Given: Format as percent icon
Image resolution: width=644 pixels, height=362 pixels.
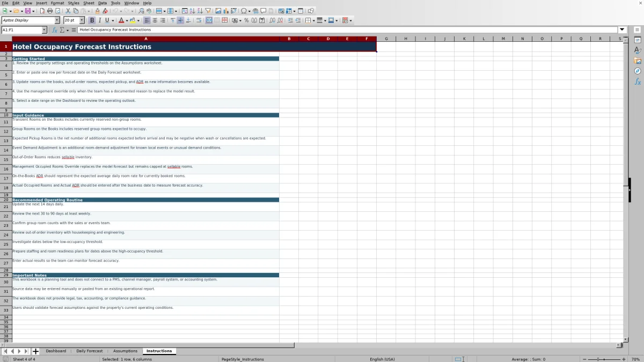Looking at the screenshot, I should point(246,20).
